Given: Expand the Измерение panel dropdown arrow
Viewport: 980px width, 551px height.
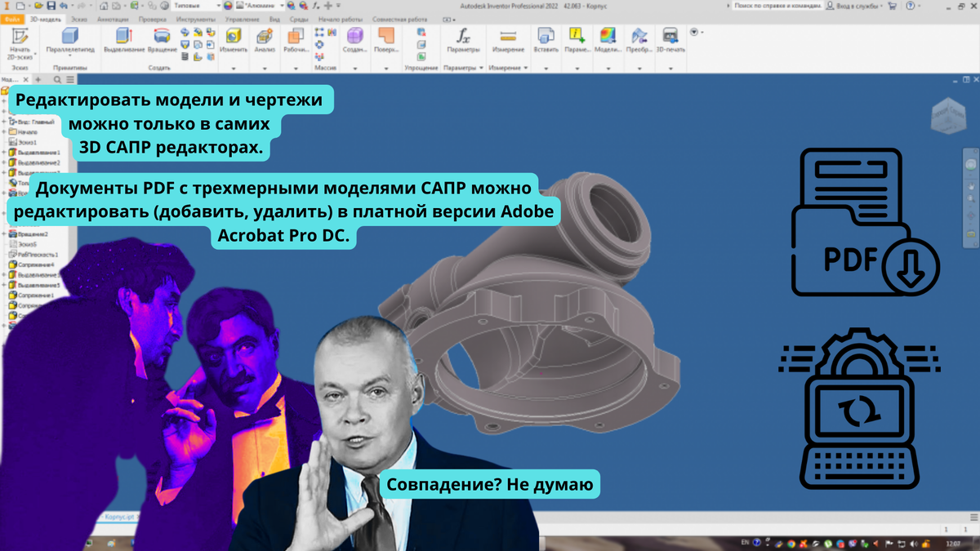Looking at the screenshot, I should point(527,69).
